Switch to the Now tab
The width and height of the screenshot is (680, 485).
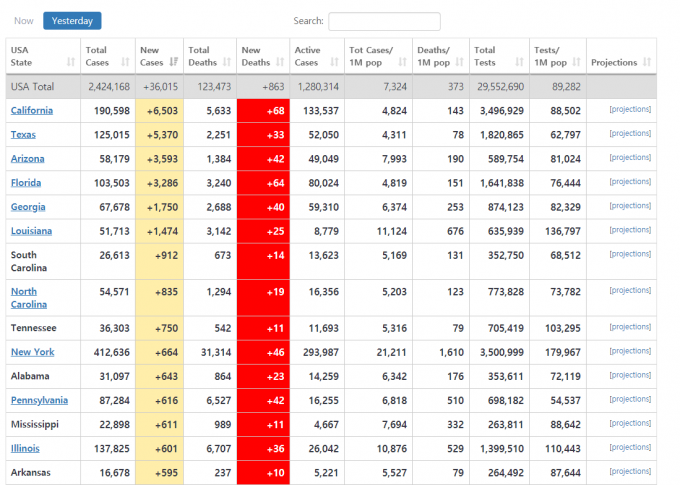[x=23, y=20]
